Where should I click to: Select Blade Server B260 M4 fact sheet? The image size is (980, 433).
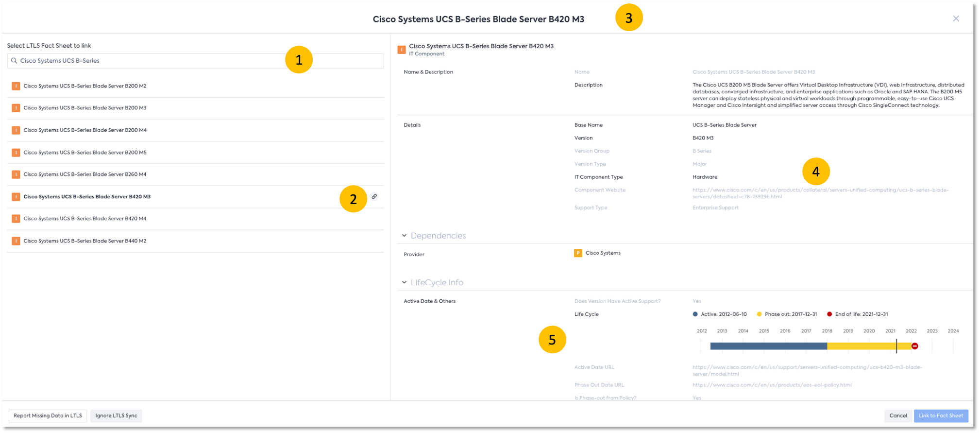click(x=195, y=174)
